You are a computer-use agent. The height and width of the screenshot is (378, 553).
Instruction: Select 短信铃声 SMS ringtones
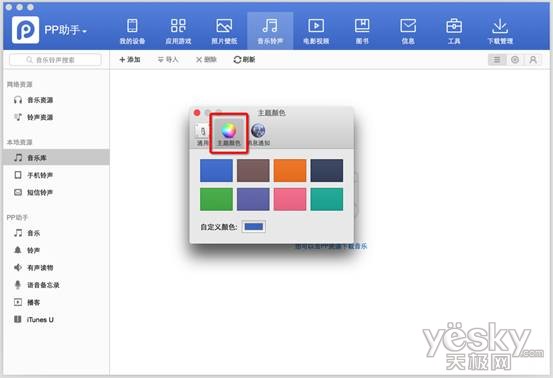click(x=34, y=192)
